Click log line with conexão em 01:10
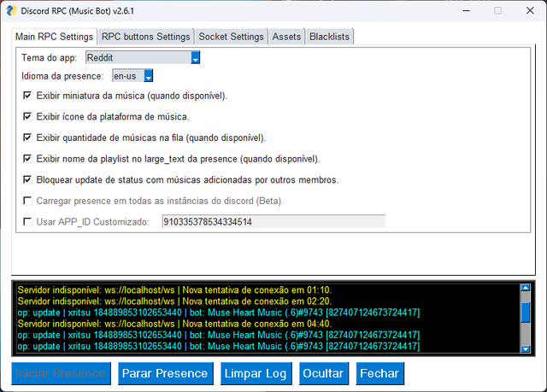 (174, 290)
